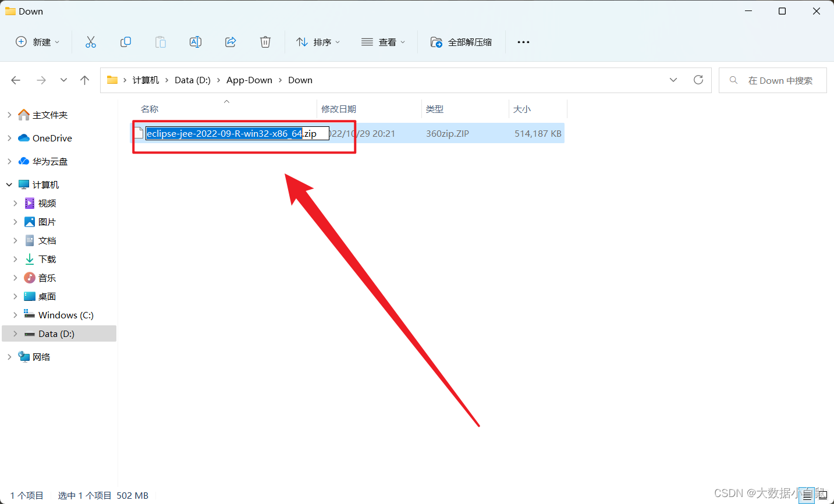This screenshot has height=504, width=834.
Task: Expand the 音乐 tree node
Action: point(15,278)
